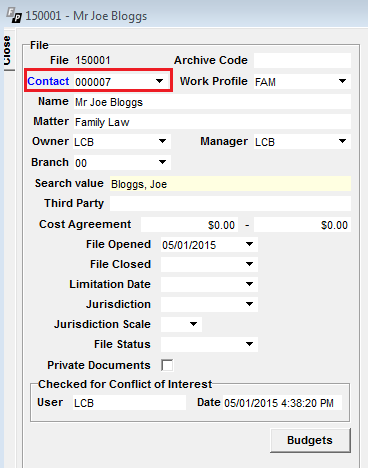Click the File Opened date 05/01/2015
The image size is (368, 468).
[189, 245]
